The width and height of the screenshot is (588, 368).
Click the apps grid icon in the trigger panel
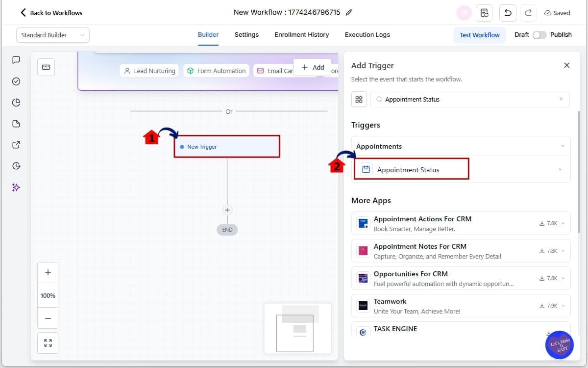point(359,99)
